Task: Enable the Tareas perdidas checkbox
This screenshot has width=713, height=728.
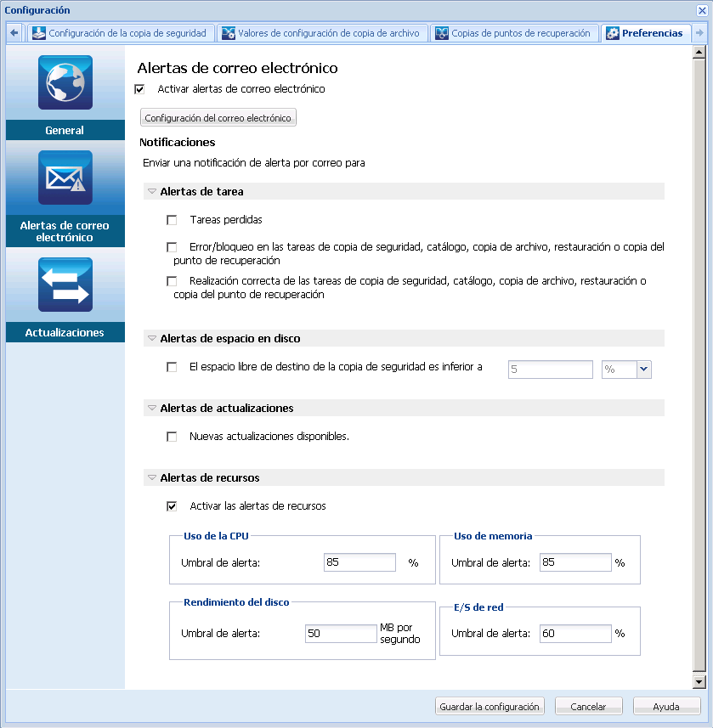Action: coord(172,220)
